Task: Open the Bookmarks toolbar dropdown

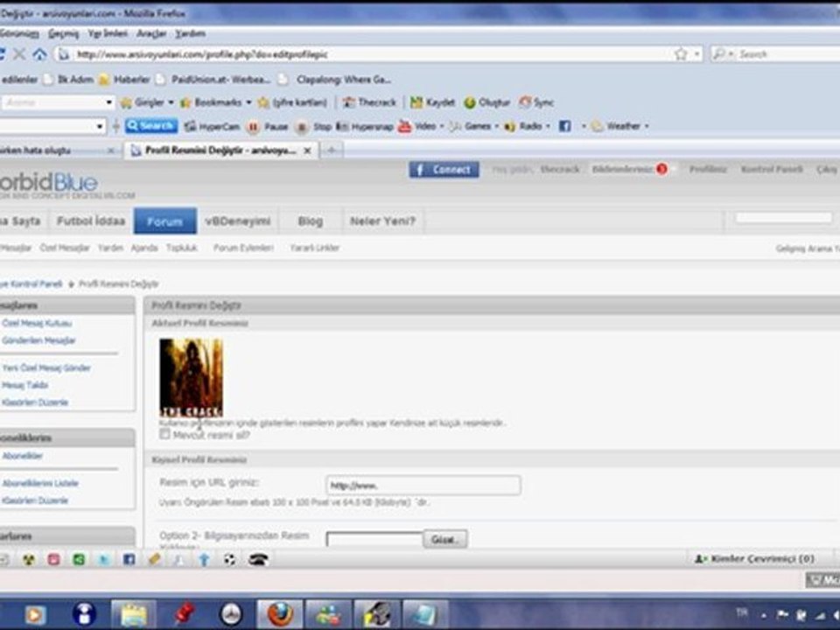Action: point(216,102)
